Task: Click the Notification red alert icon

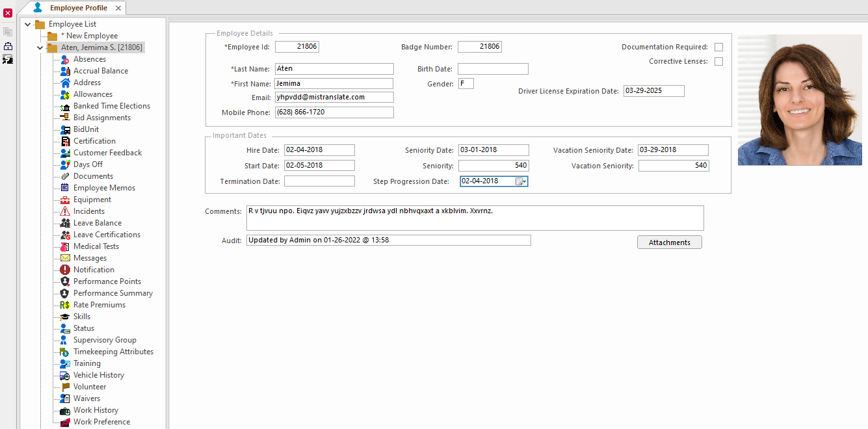Action: [65, 270]
